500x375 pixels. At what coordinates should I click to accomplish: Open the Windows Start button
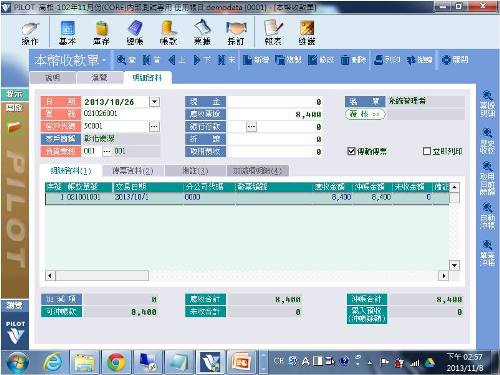[x=17, y=362]
